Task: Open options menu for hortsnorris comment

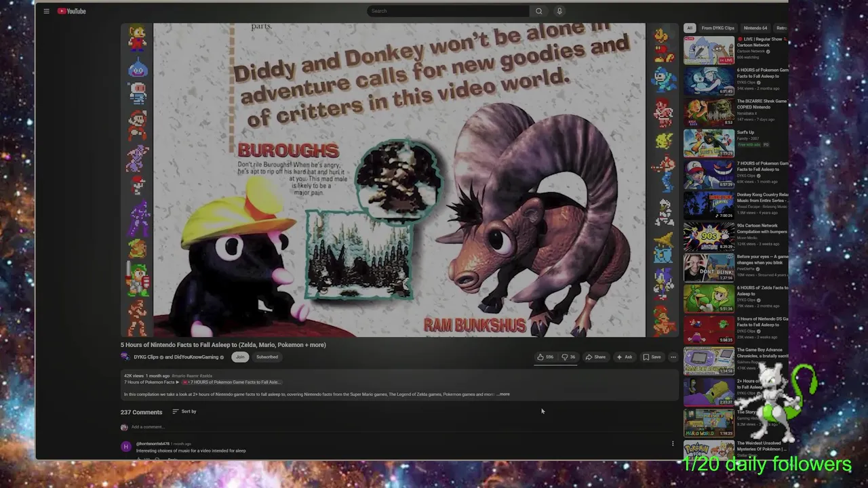Action: (x=673, y=444)
